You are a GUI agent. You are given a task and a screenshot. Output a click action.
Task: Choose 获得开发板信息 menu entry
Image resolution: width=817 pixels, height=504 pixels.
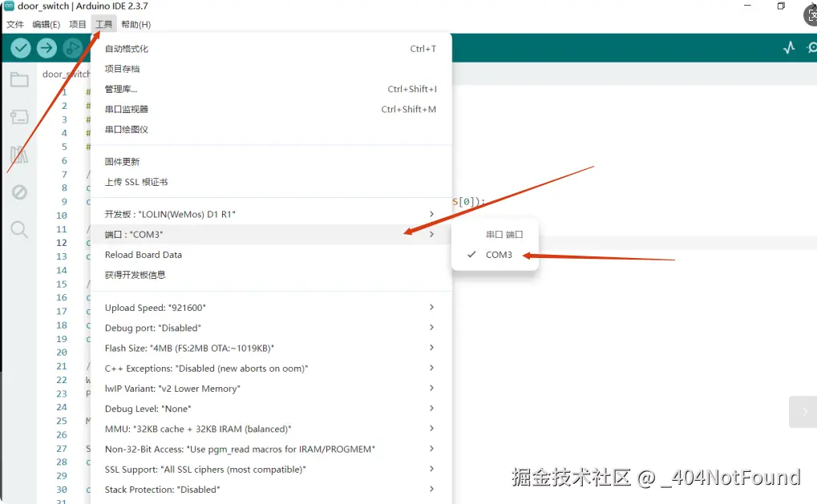270,275
